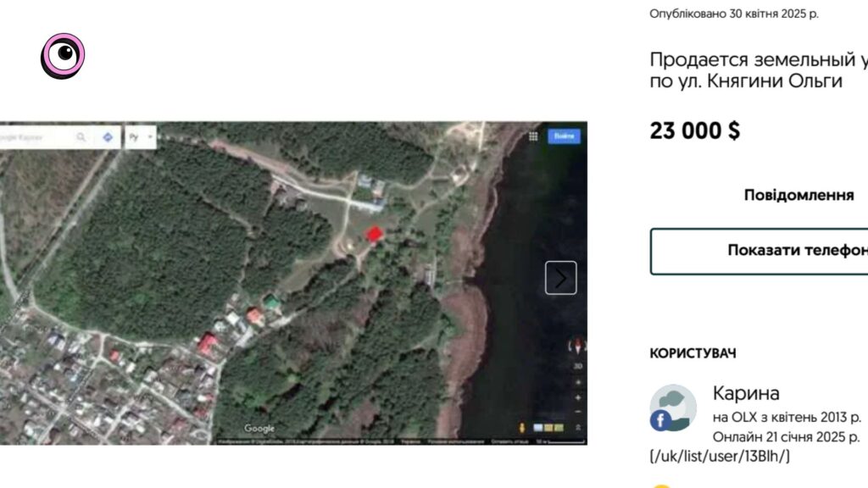Select the red marked land plot
The image size is (868, 488).
[x=374, y=234]
